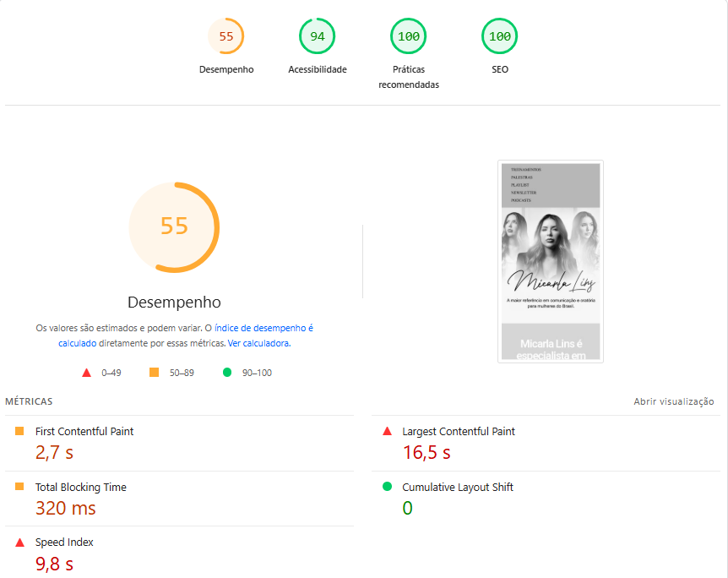The height and width of the screenshot is (578, 728).
Task: Click the orange square icon beside First Contentful Paint
Action: (x=19, y=431)
